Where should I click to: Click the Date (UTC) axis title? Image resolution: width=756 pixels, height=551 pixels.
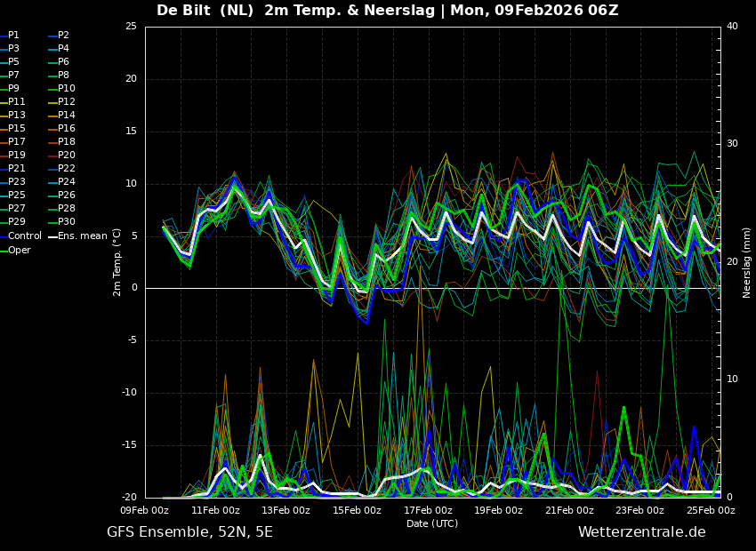click(432, 523)
